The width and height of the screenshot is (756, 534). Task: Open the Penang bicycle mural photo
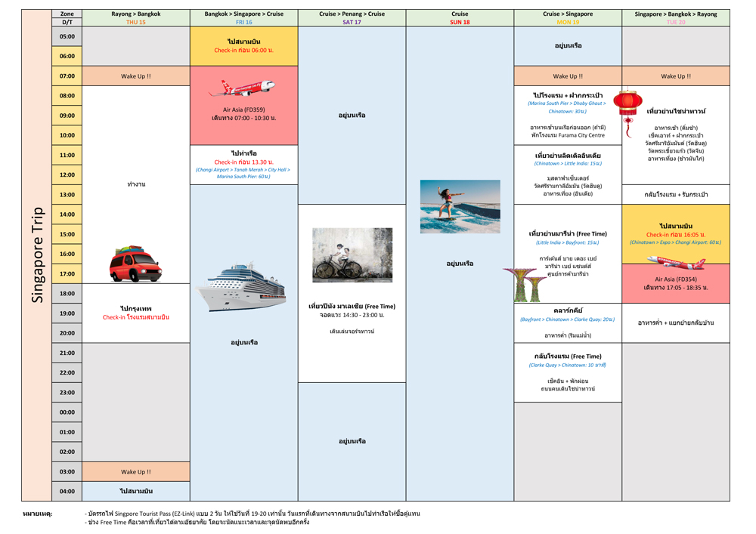[x=352, y=255]
